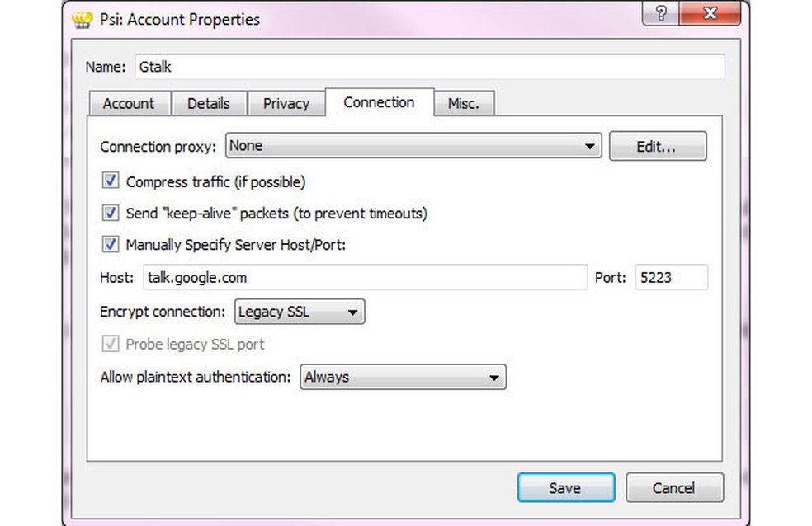Toggle the Compress traffic checkbox

(x=111, y=181)
